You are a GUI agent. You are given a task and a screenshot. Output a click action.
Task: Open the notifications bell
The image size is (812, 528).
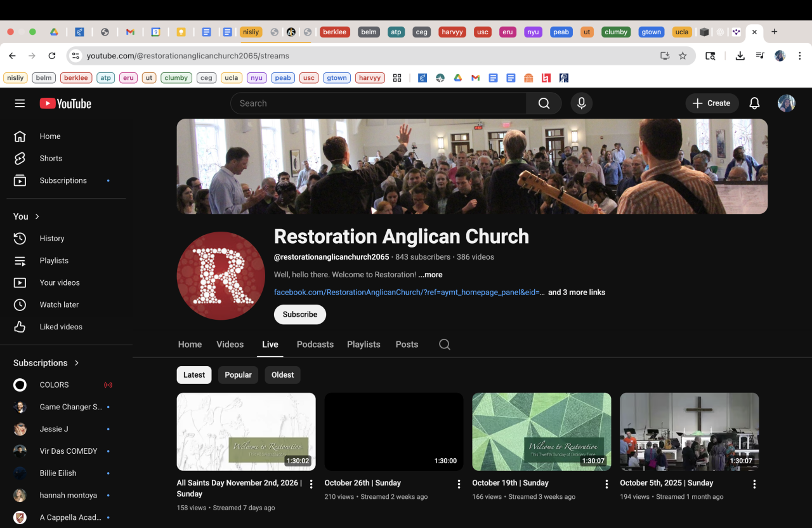click(x=754, y=103)
